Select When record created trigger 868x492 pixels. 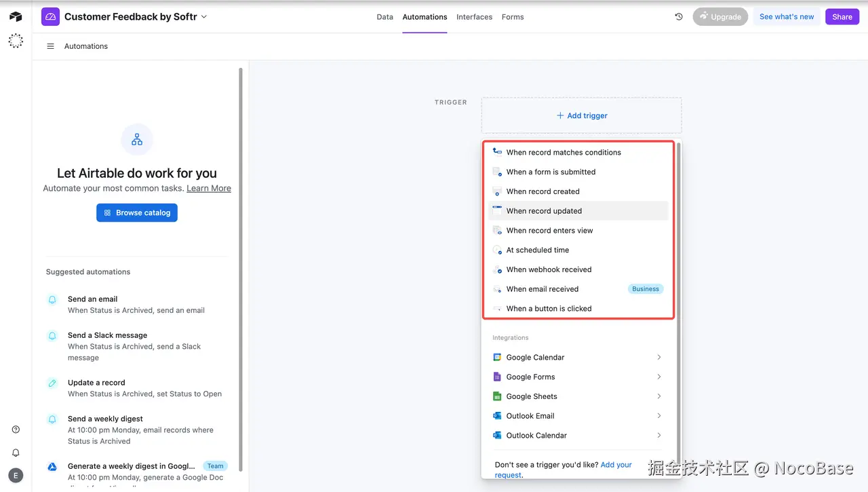click(578, 191)
